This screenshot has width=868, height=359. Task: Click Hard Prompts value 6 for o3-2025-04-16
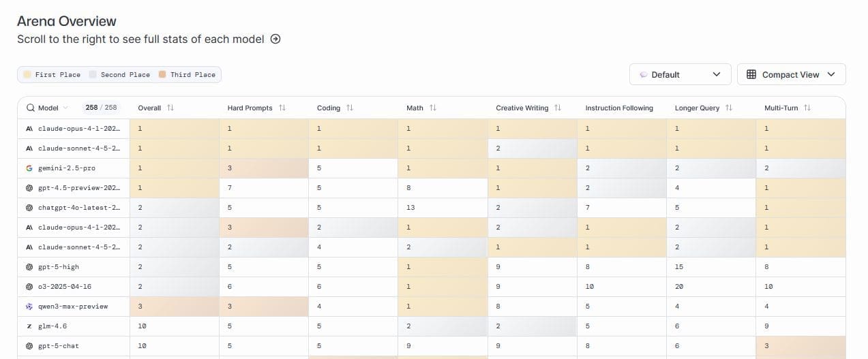tap(230, 286)
